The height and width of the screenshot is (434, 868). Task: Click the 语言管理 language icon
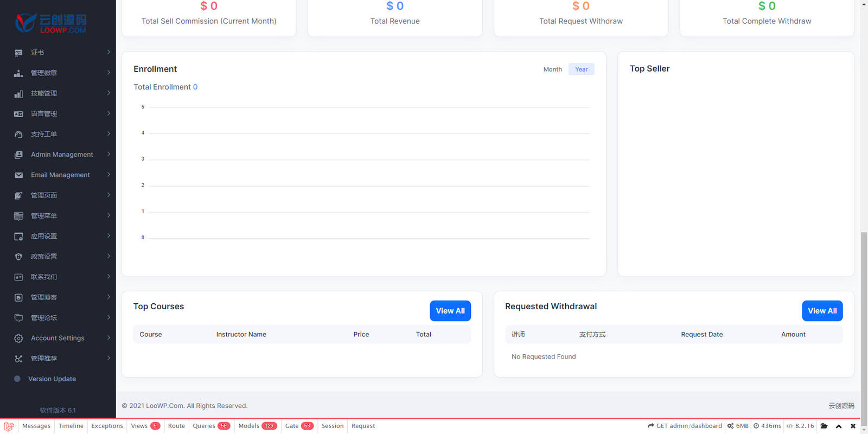click(x=18, y=114)
